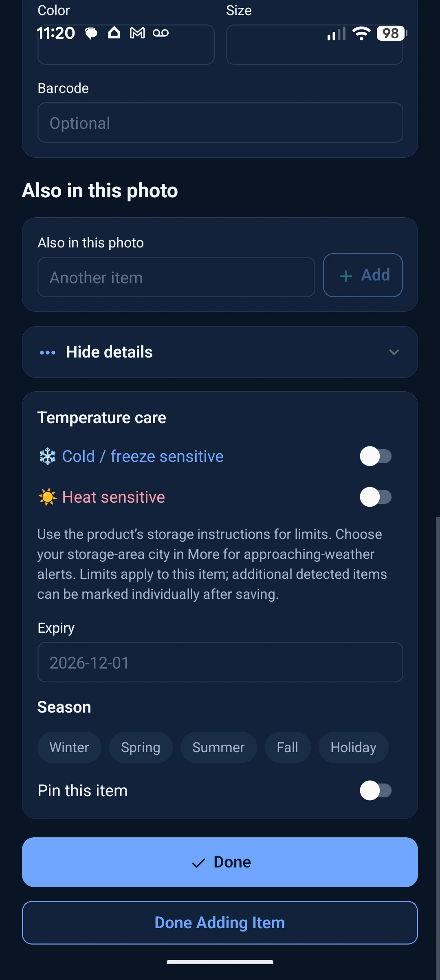Tap the checkmark icon in the Done button
440x980 pixels.
coord(198,863)
